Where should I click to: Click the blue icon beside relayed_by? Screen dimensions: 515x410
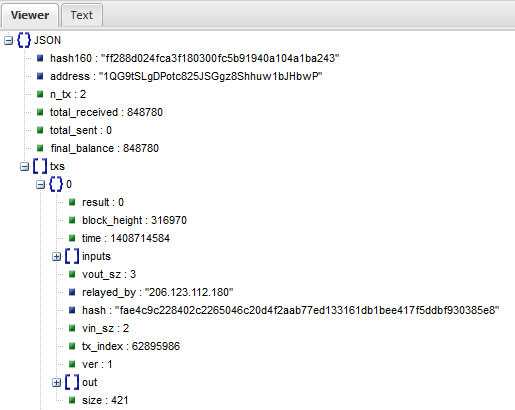click(72, 292)
